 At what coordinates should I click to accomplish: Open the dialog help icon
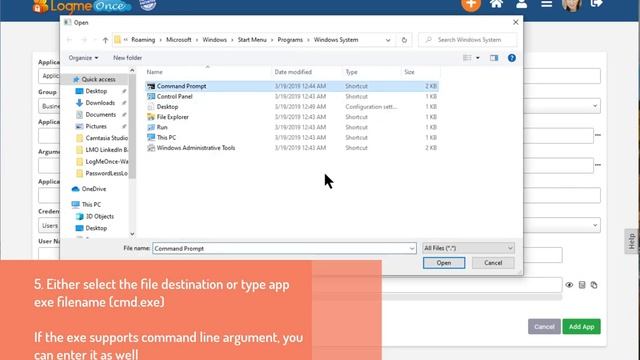coord(512,58)
